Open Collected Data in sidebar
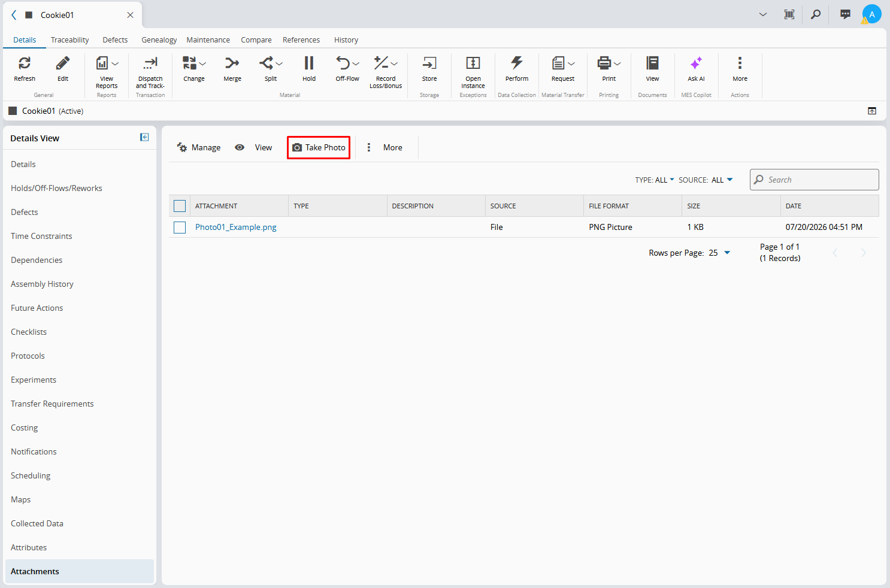 37,523
